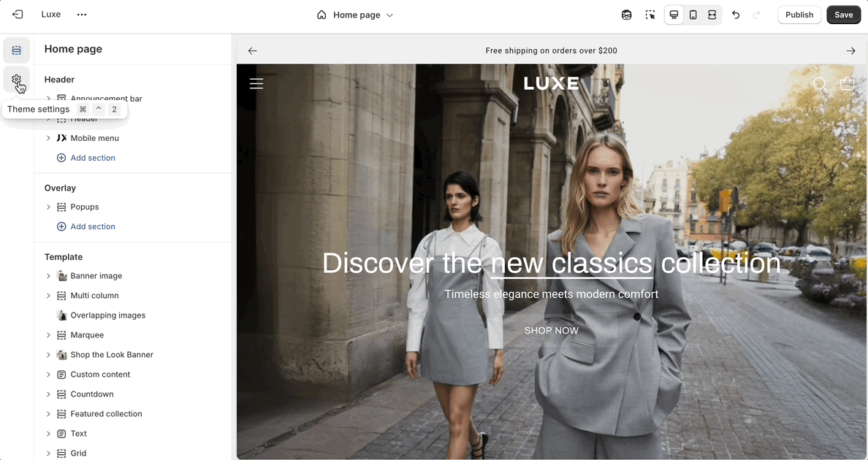Switch to mobile preview icon
The image size is (868, 460).
point(693,15)
